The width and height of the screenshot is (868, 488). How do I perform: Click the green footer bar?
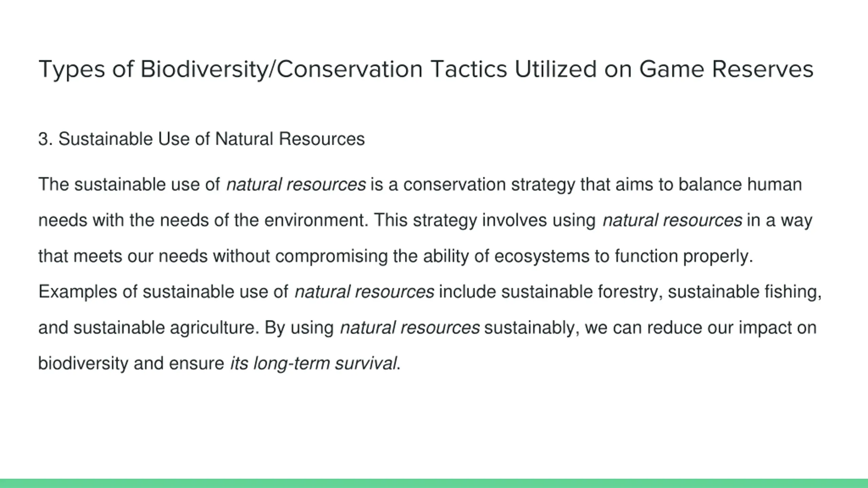tap(434, 483)
